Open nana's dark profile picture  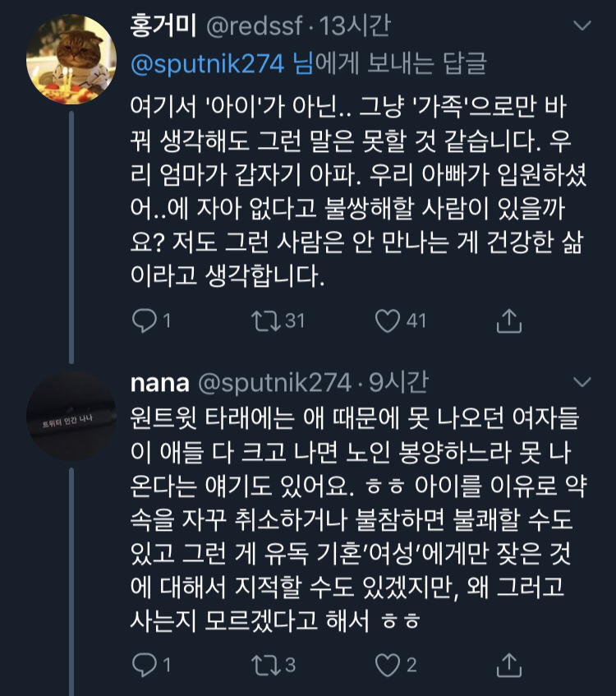71,416
